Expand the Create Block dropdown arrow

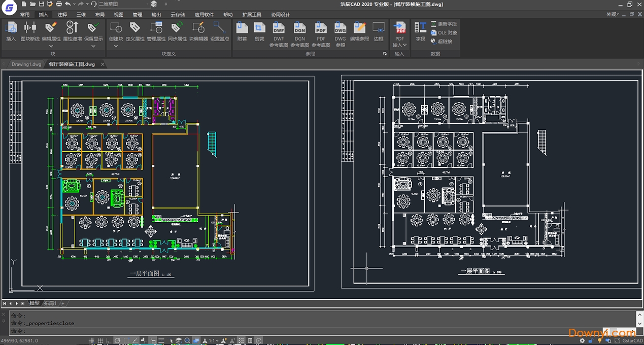(116, 46)
